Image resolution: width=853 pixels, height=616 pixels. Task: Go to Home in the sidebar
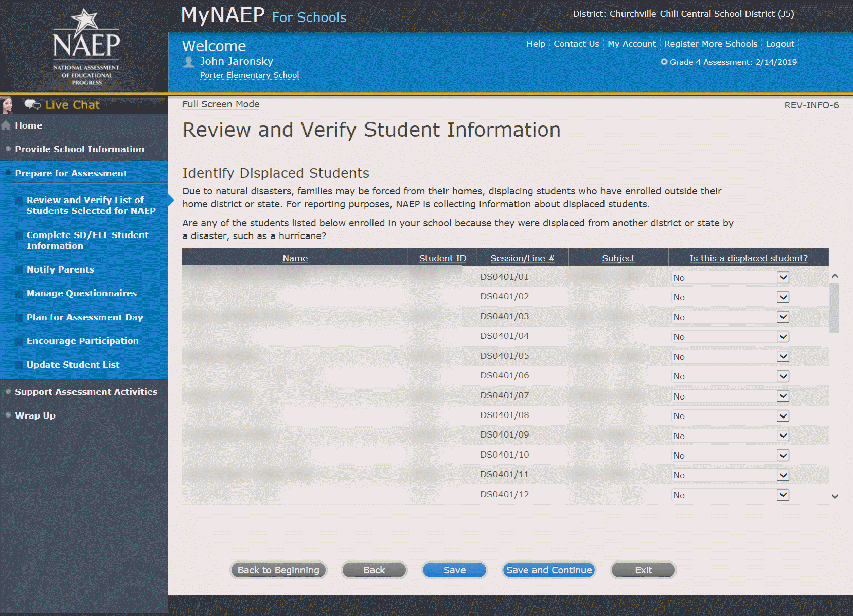[29, 125]
